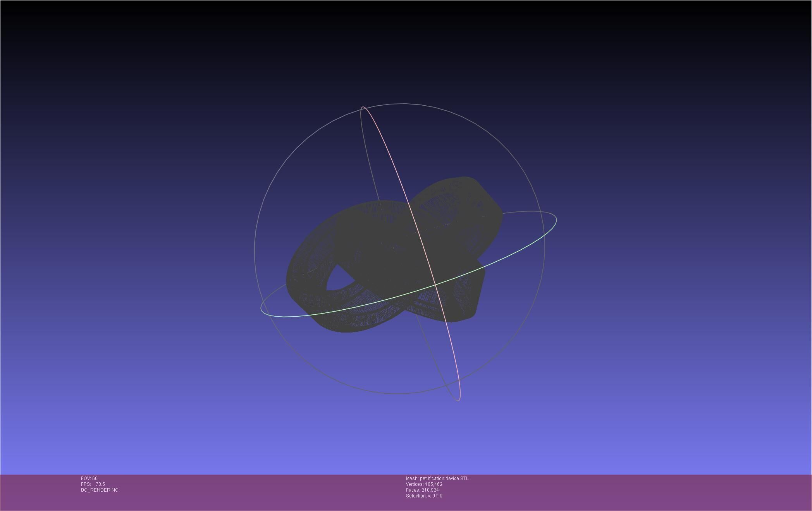The width and height of the screenshot is (812, 511).
Task: Click the Selection: v: 0 f: 0 text
Action: 424,496
